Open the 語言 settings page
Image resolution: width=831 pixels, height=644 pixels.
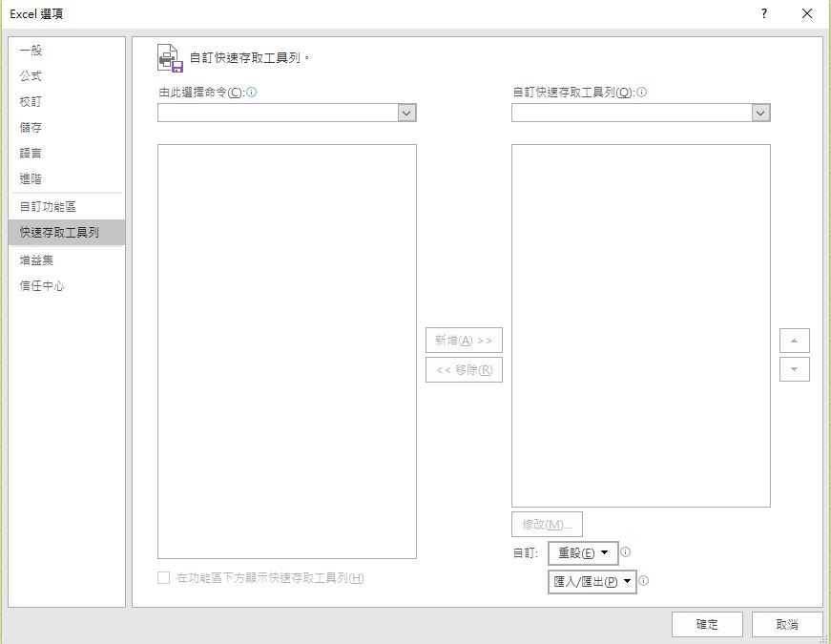pos(66,154)
